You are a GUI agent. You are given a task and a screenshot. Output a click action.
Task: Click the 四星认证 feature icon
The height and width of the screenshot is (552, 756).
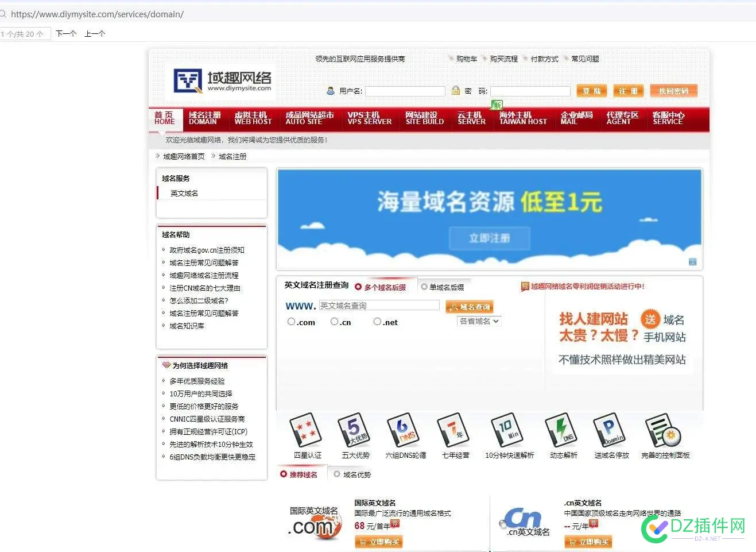coord(305,430)
